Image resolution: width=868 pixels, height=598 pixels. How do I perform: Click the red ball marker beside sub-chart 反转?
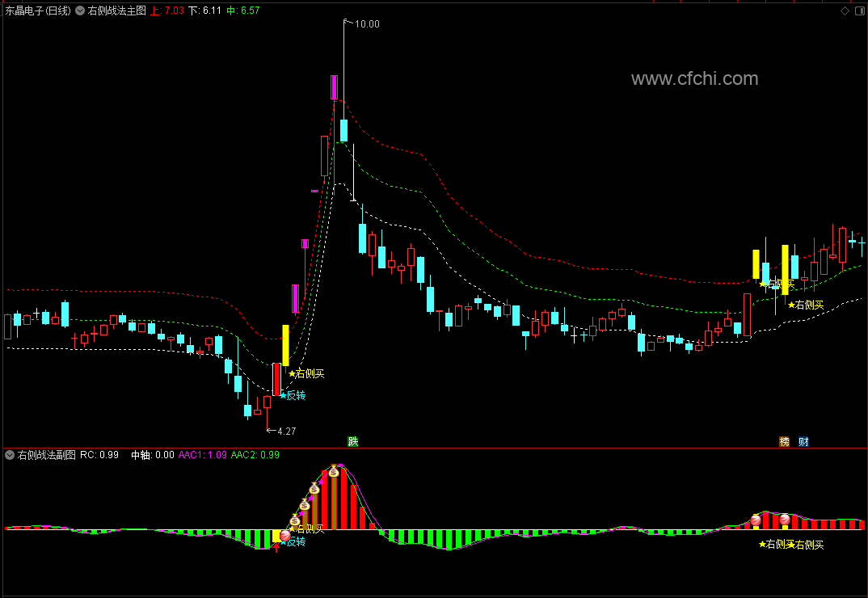285,536
